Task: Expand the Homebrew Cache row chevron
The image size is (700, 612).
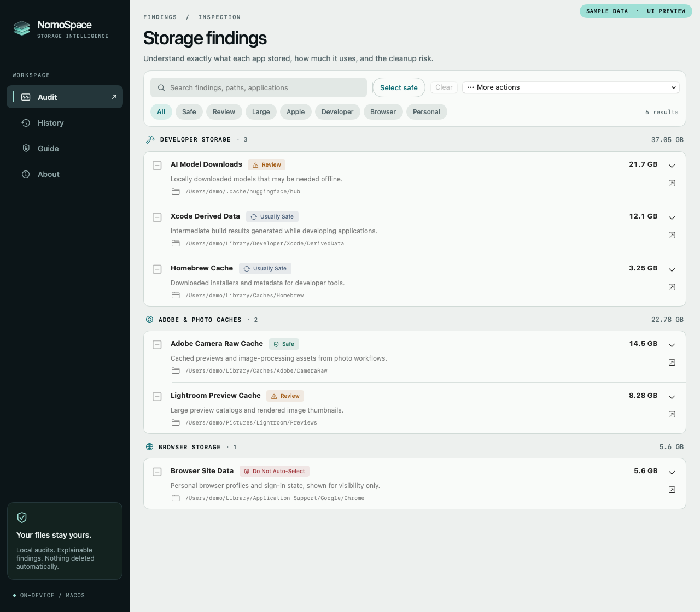Action: [x=672, y=269]
